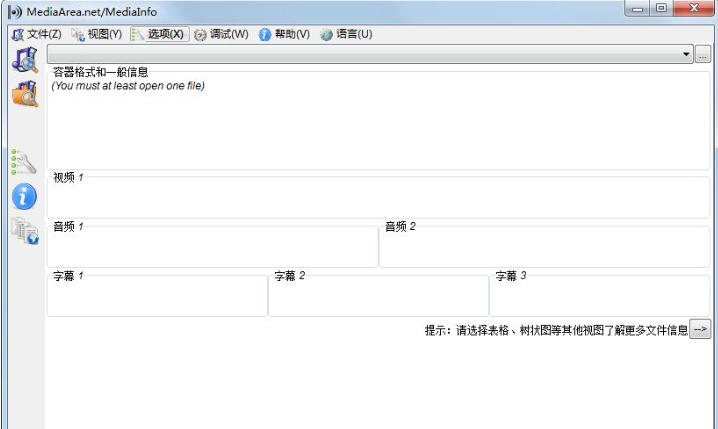This screenshot has height=429, width=718.
Task: Open the 文件(Z) menu
Action: pyautogui.click(x=37, y=34)
